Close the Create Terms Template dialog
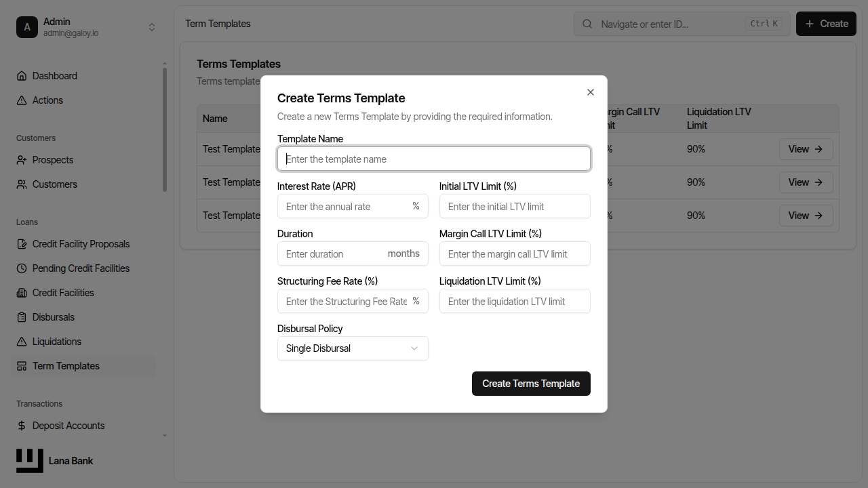 [591, 92]
